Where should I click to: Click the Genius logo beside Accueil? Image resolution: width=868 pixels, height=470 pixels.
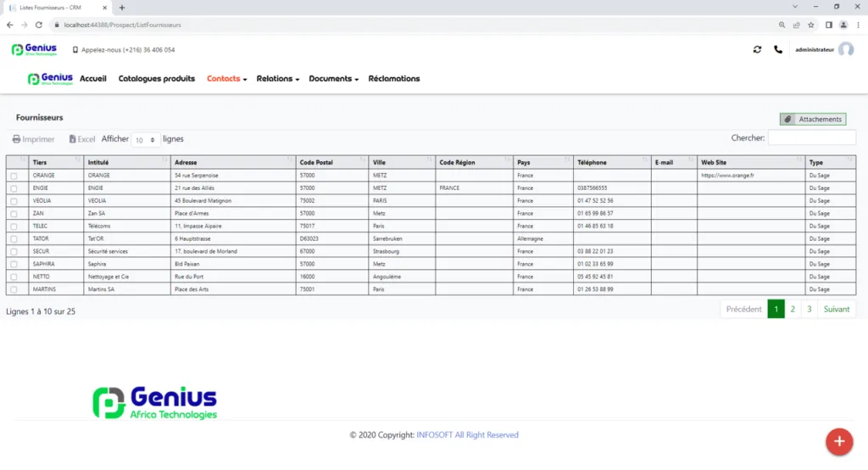tap(50, 79)
